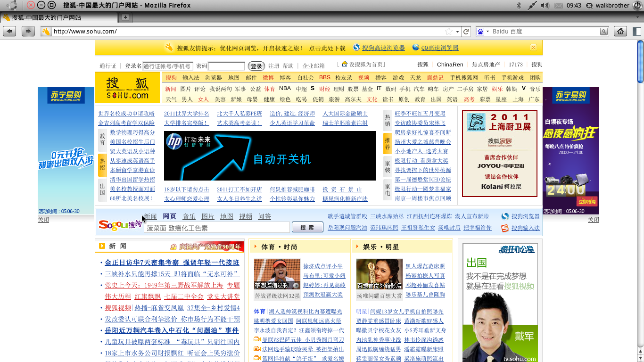Switch Sogou search to 图片 tab
Image resolution: width=644 pixels, height=362 pixels.
click(208, 217)
